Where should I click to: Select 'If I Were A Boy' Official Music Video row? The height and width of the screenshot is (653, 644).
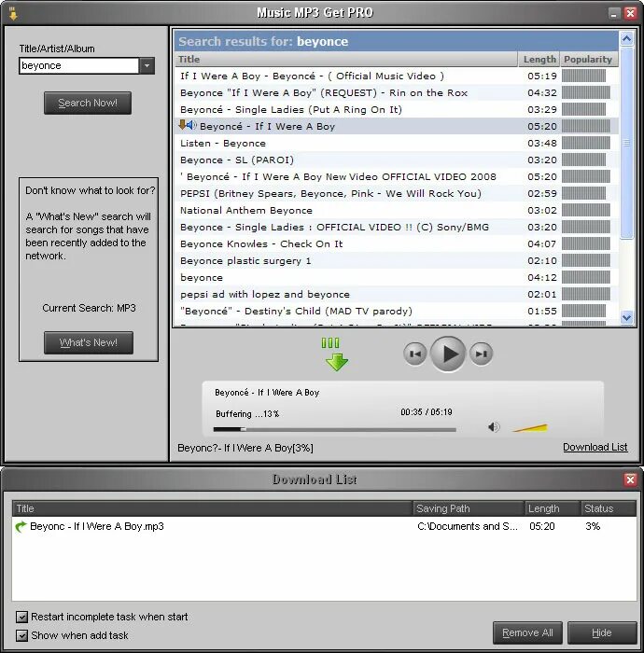point(396,76)
